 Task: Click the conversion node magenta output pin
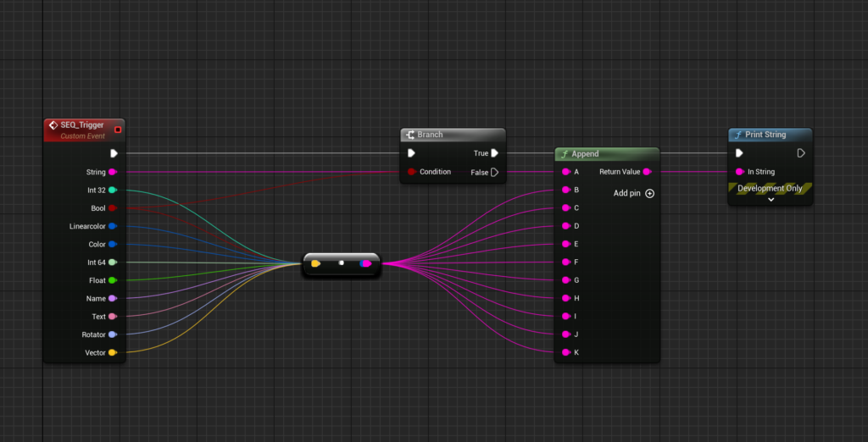tap(366, 264)
